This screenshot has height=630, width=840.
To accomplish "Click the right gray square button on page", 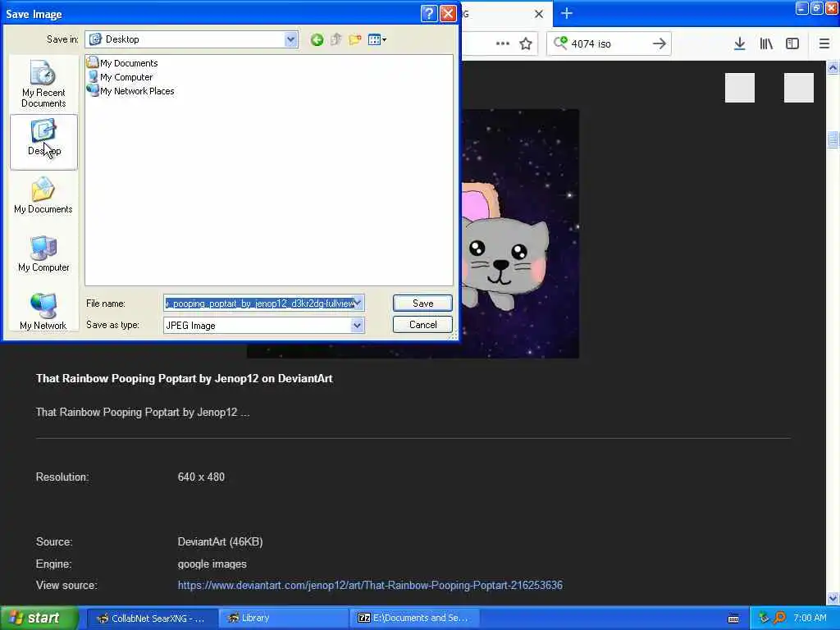I will pyautogui.click(x=799, y=88).
